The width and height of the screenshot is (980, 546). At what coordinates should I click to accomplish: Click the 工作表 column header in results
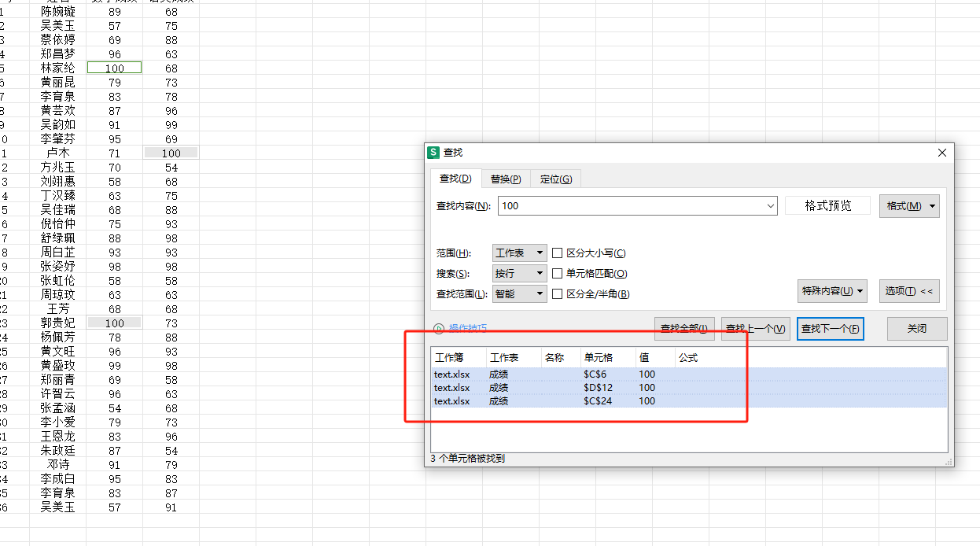(514, 358)
